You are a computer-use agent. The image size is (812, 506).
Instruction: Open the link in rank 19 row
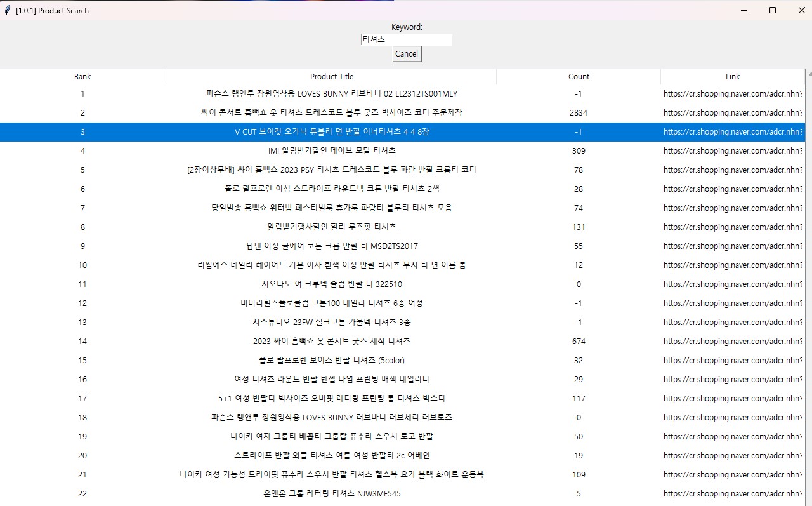tap(733, 437)
